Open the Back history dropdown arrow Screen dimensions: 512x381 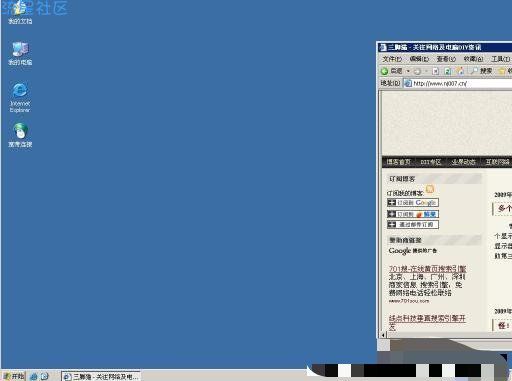pos(408,71)
